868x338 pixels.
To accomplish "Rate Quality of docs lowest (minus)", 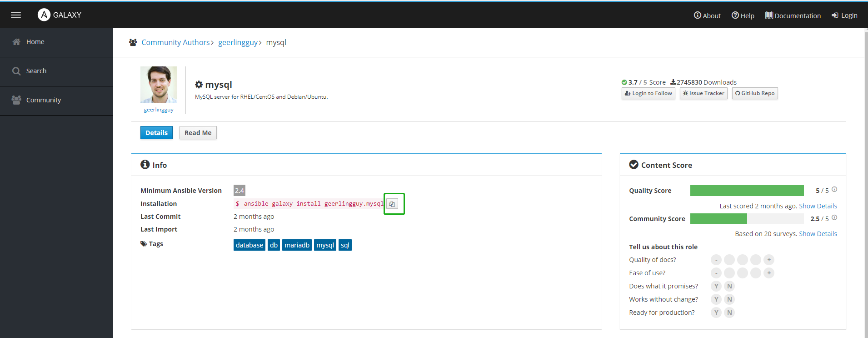I will 716,260.
